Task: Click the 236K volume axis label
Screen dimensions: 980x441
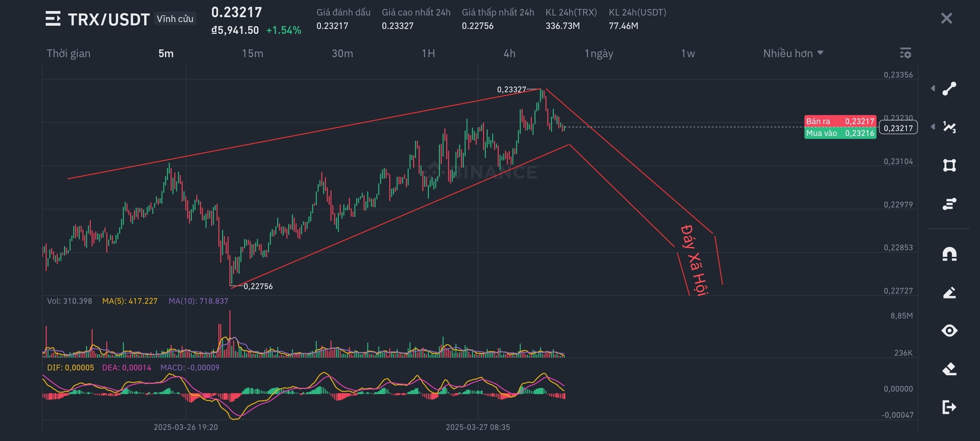Action: (x=903, y=353)
